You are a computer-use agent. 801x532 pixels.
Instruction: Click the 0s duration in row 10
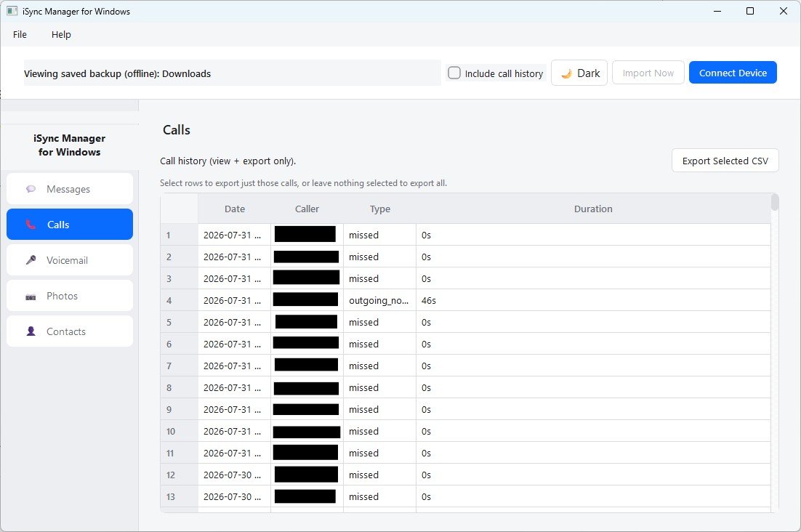click(593, 432)
